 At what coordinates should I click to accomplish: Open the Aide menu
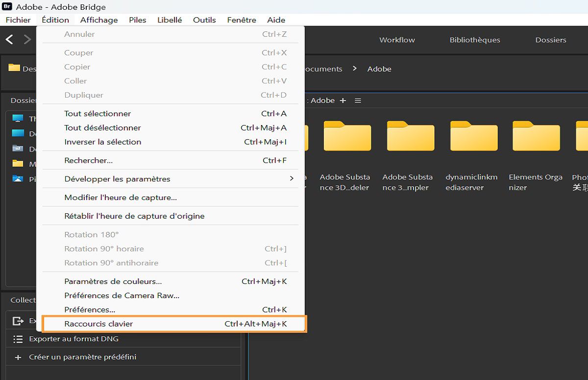tap(276, 20)
